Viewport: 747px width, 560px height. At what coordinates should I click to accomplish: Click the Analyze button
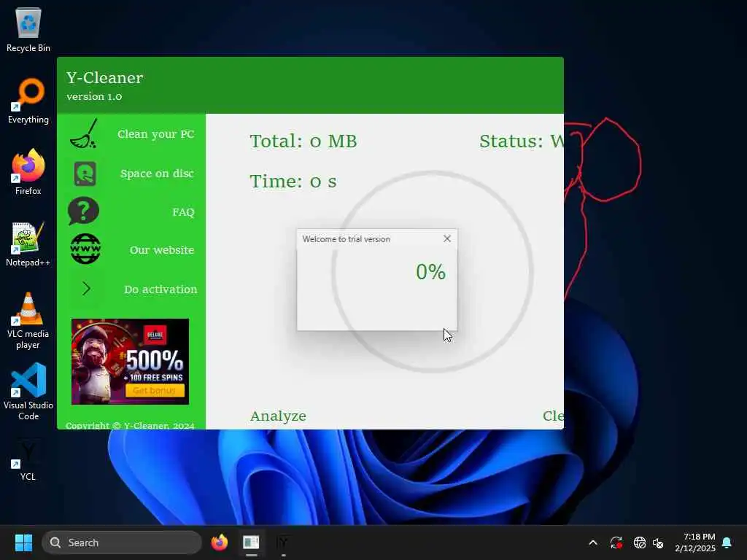point(278,416)
